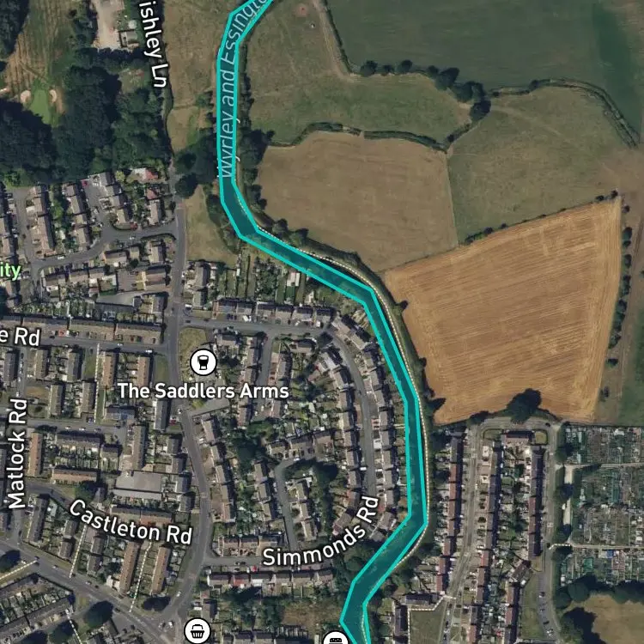Image resolution: width=644 pixels, height=644 pixels.
Task: Click the Fishley Ln road label
Action: coord(153,44)
